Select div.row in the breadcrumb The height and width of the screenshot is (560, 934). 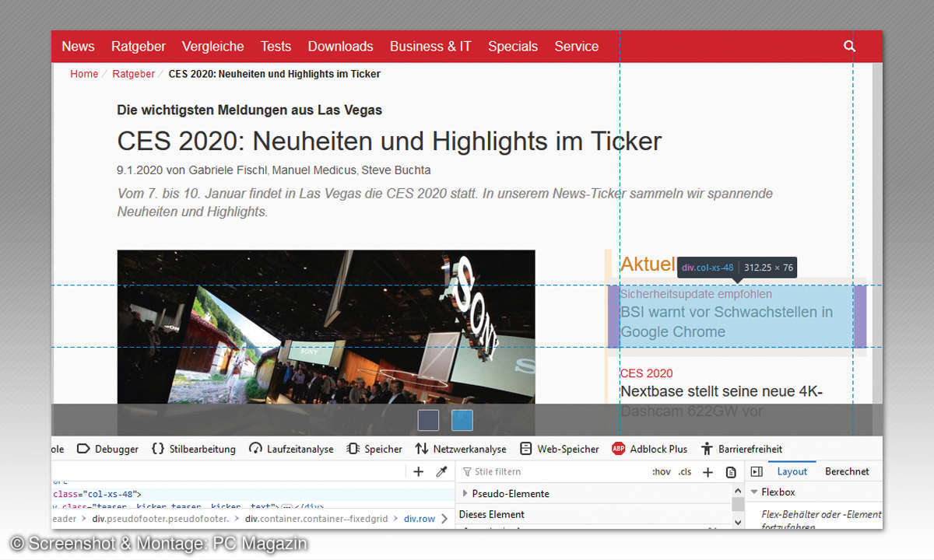pyautogui.click(x=419, y=519)
